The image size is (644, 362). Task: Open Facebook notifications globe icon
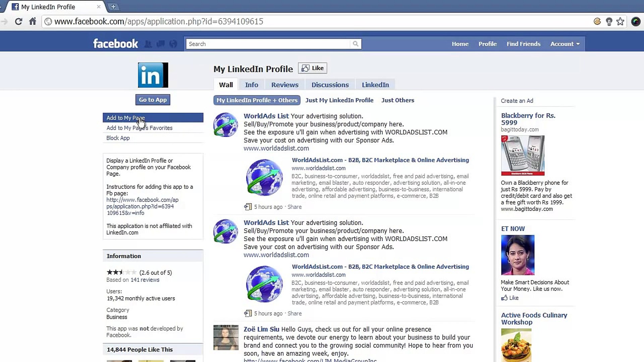coord(173,44)
